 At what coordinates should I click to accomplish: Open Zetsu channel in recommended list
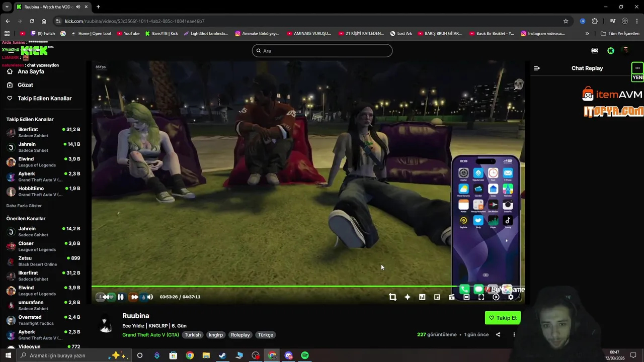pyautogui.click(x=43, y=261)
